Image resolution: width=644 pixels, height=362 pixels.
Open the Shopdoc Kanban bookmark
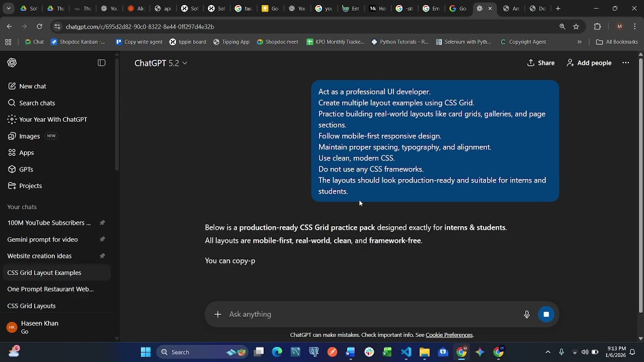[x=78, y=42]
